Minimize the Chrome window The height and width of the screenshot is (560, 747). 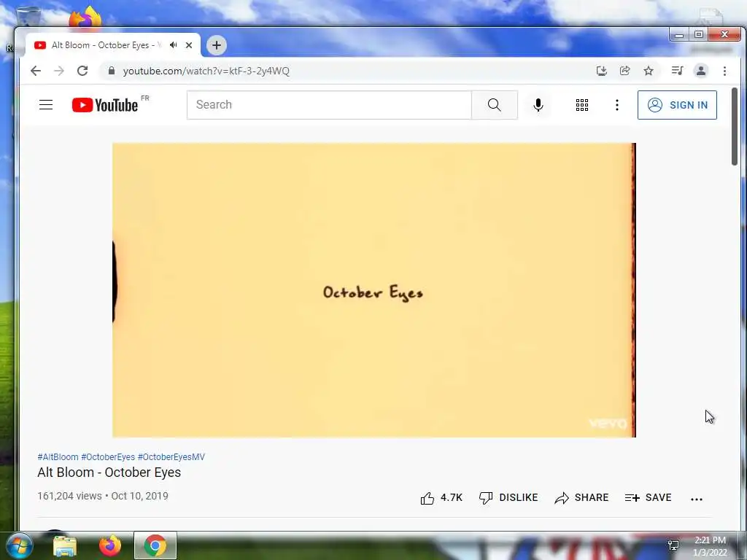pos(679,35)
